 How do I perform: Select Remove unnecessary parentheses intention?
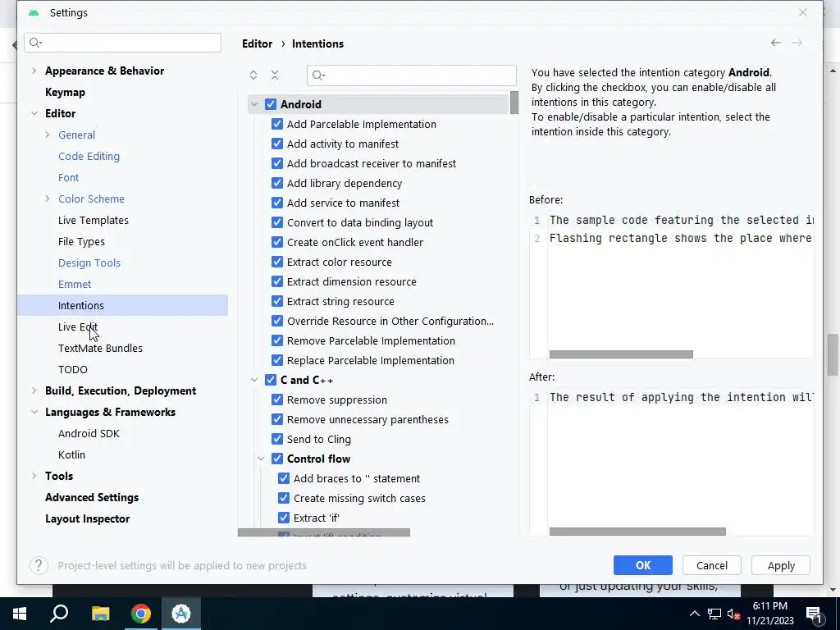(x=367, y=419)
